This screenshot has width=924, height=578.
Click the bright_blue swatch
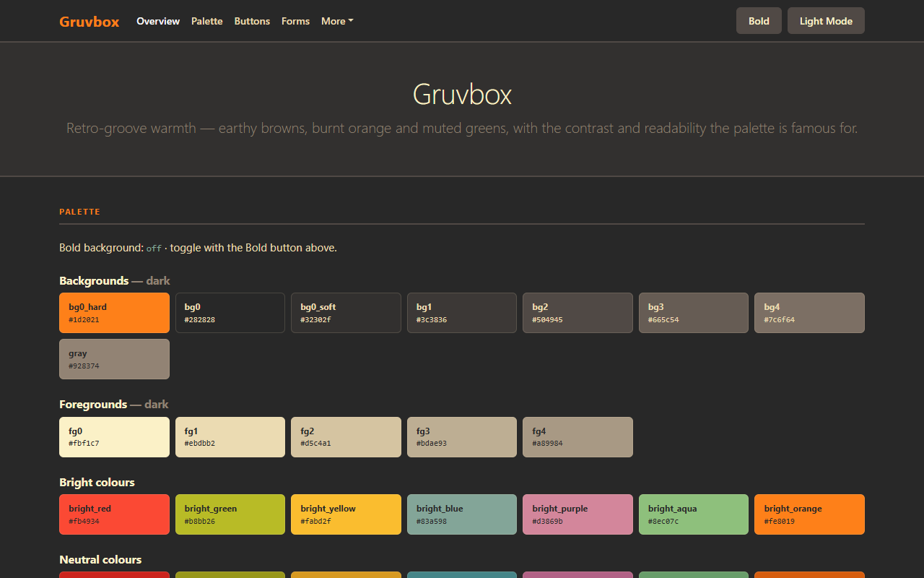coord(462,514)
